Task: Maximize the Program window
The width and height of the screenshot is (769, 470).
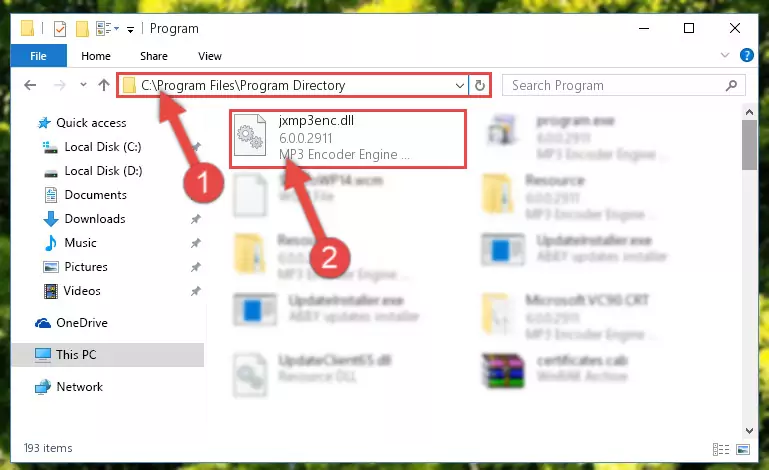Action: point(689,28)
